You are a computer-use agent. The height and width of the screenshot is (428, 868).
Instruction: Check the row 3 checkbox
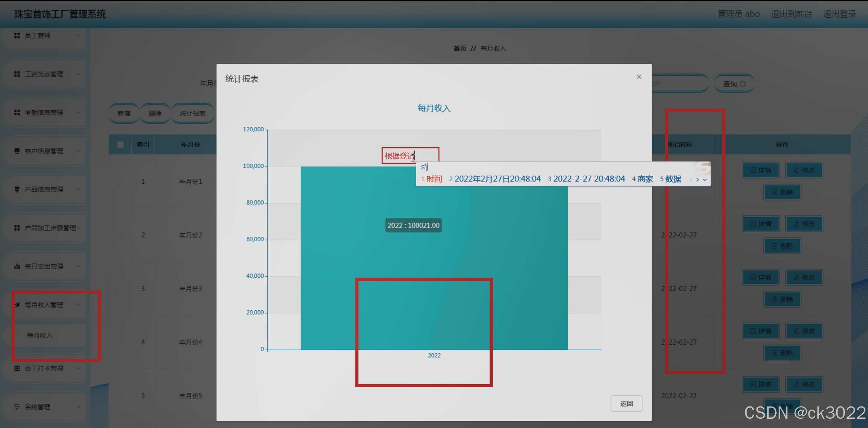[120, 289]
